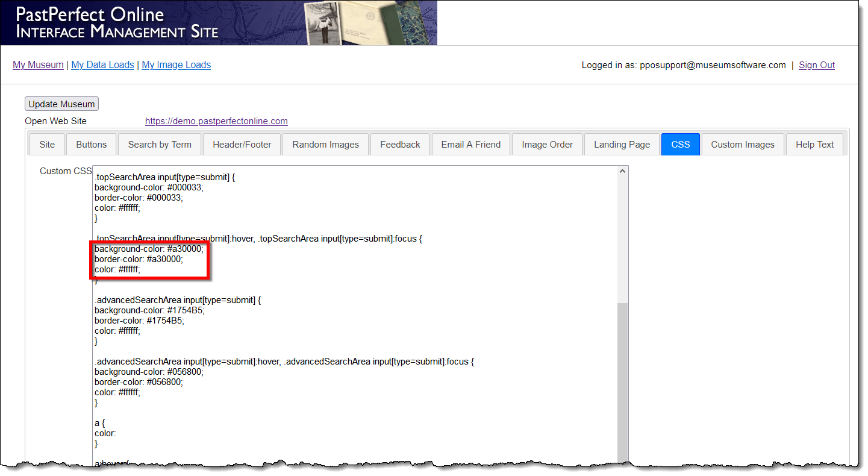Screen dimensions: 868x476
Task: Click the PastPerfect Online header banner
Action: tap(219, 23)
